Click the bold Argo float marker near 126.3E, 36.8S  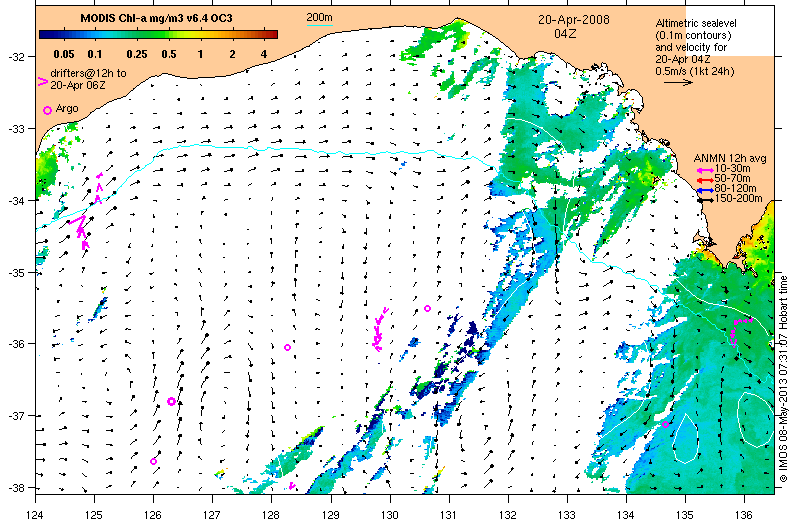click(x=171, y=402)
